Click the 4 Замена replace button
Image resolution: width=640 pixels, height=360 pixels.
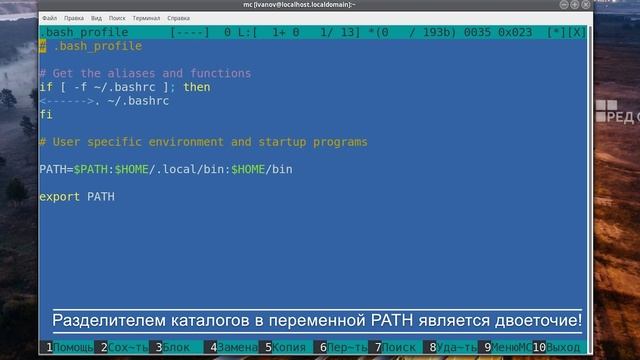point(231,347)
